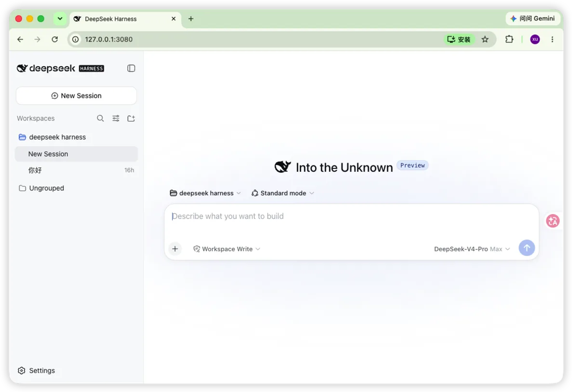Go back with browser back arrow

[x=20, y=39]
